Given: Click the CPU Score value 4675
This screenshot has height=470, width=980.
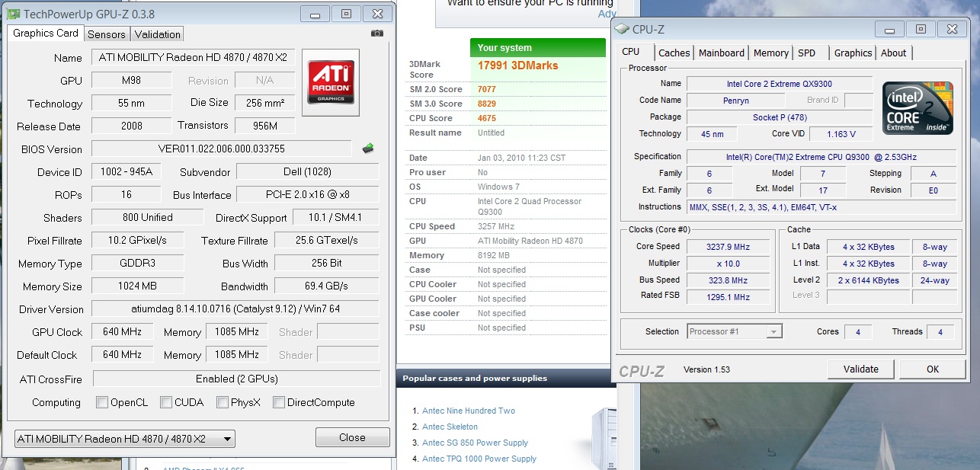Looking at the screenshot, I should pos(487,118).
